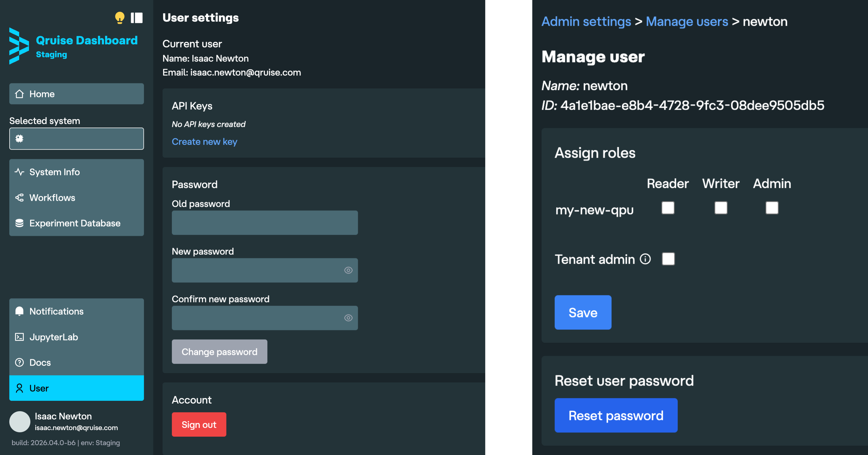The image size is (868, 455).
Task: Click the 'newton' breadcrumb text
Action: tap(765, 22)
